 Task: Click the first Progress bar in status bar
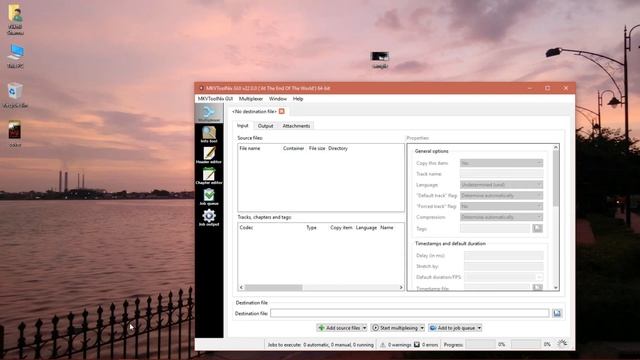click(480, 344)
